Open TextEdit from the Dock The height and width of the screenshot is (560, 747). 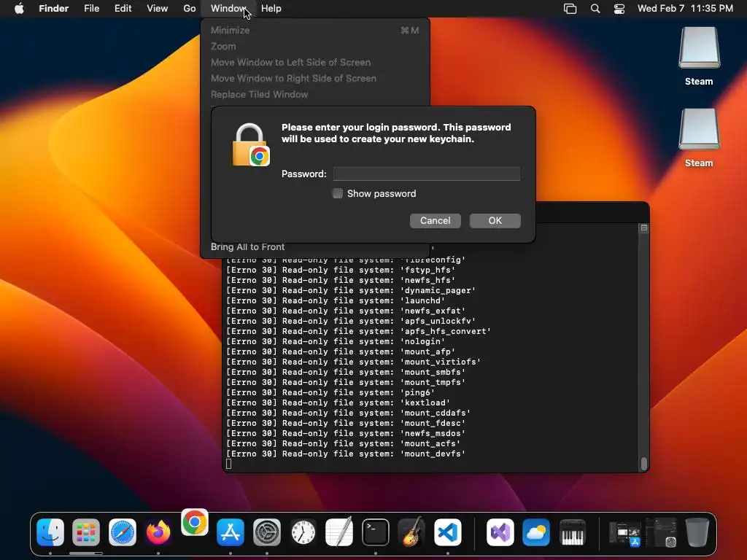(339, 532)
